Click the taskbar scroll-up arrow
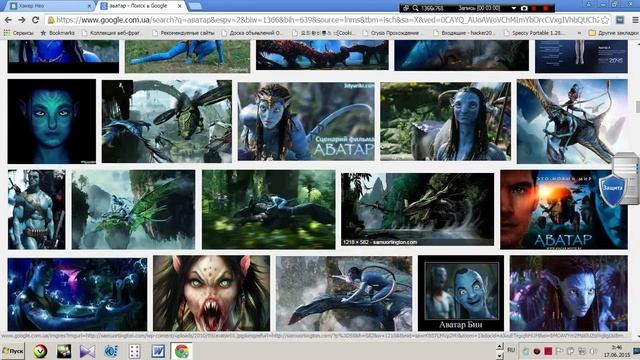 pos(499,347)
